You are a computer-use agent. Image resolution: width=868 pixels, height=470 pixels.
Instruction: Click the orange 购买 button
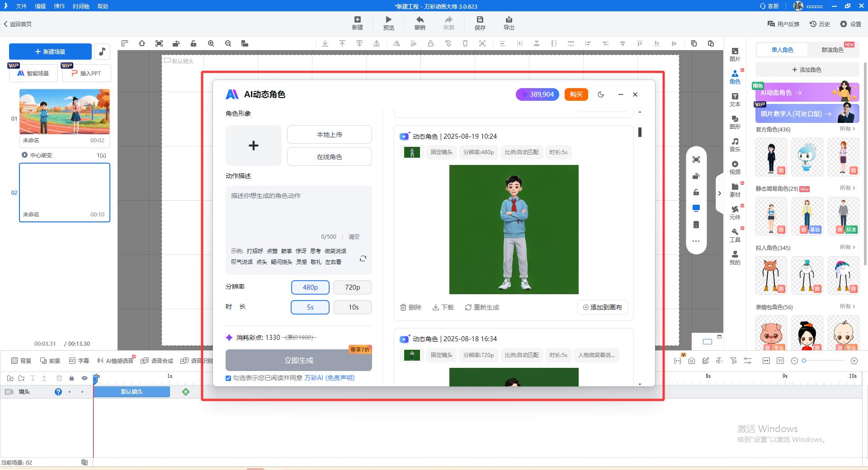(x=576, y=94)
